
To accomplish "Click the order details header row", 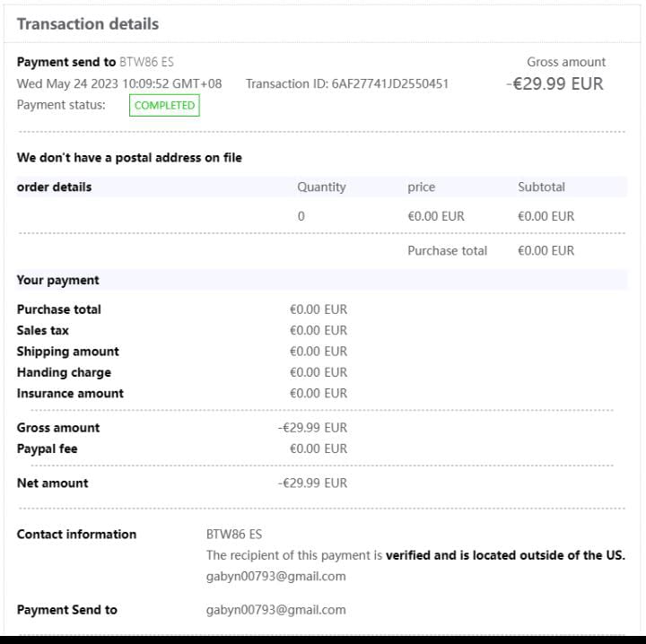I will click(54, 187).
